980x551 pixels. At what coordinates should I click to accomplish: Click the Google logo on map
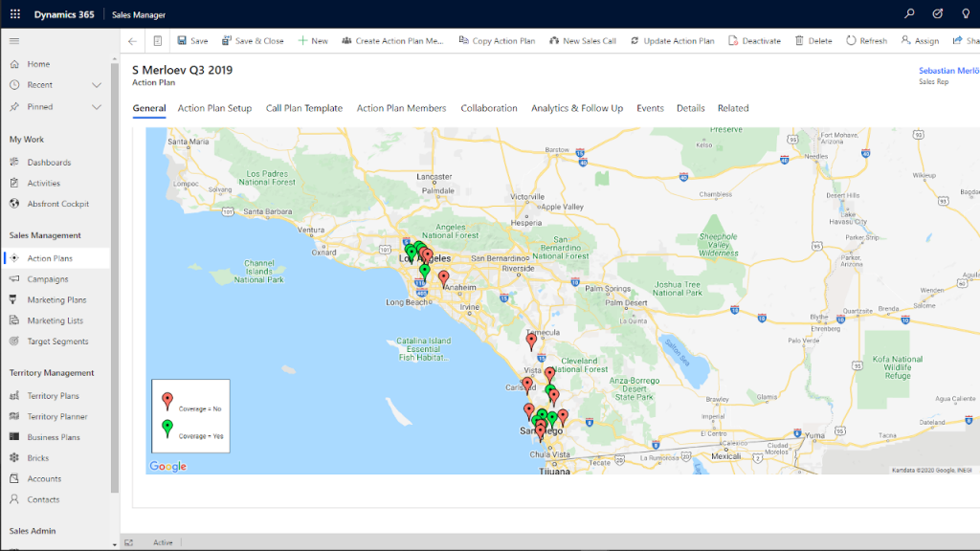coord(167,466)
